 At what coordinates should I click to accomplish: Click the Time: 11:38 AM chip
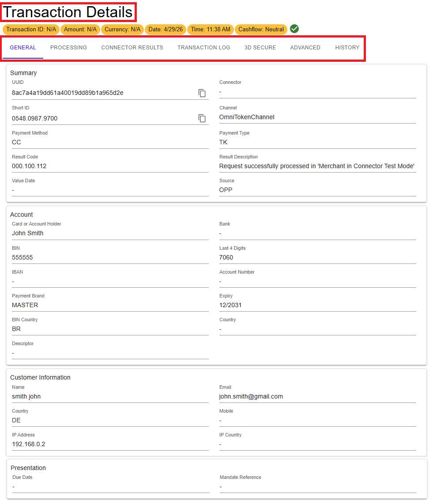[211, 29]
